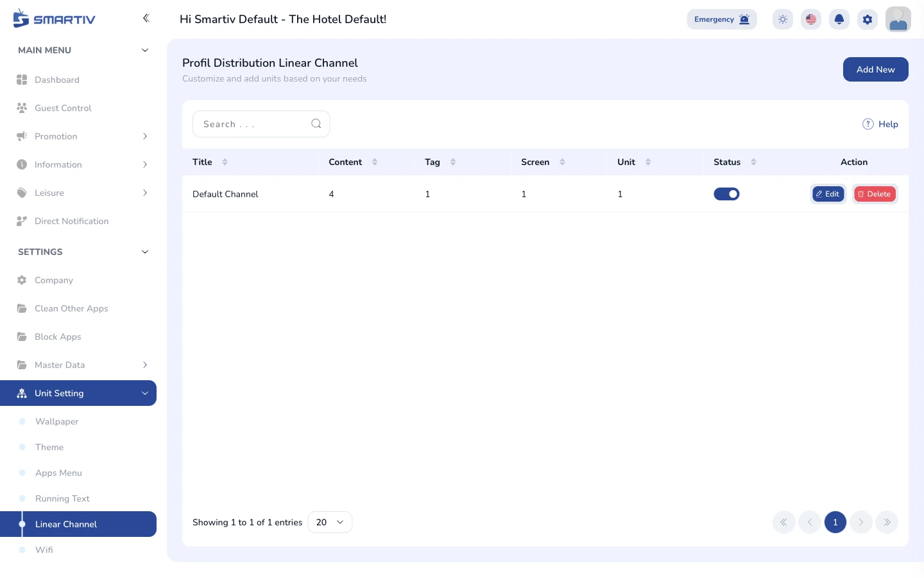The height and width of the screenshot is (578, 924).
Task: Sort by Tag column arrows
Action: (x=453, y=162)
